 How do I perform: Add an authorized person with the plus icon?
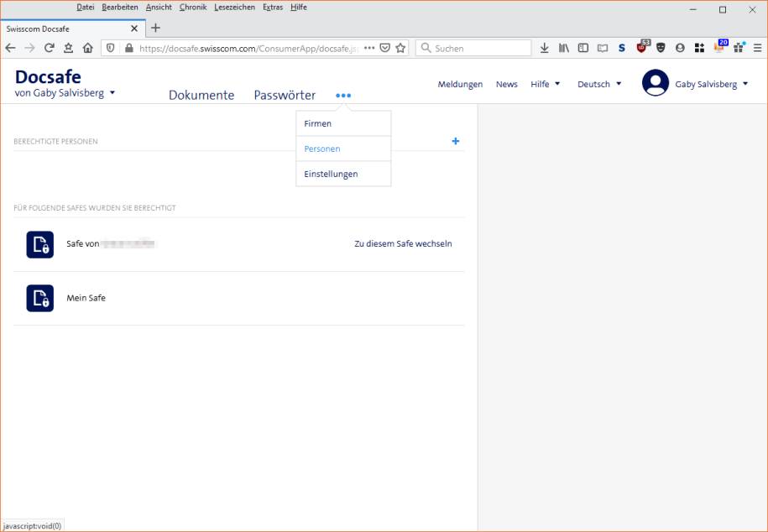click(x=456, y=141)
